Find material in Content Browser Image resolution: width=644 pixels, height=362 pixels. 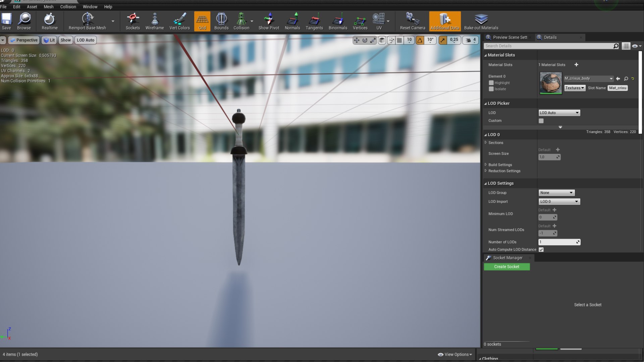tap(626, 79)
